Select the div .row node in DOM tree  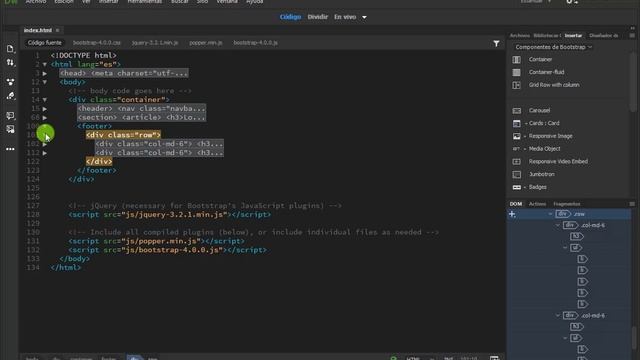point(570,214)
